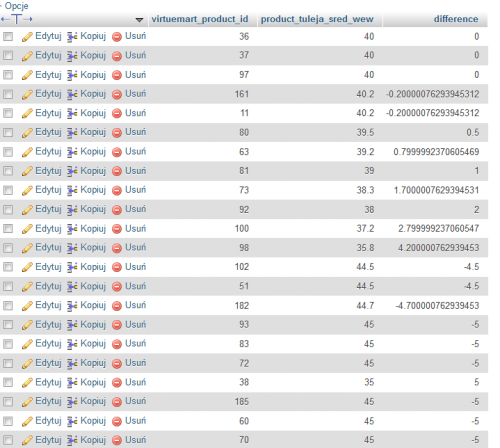Tick the checkbox for product 37
500x448 pixels.
click(x=8, y=55)
